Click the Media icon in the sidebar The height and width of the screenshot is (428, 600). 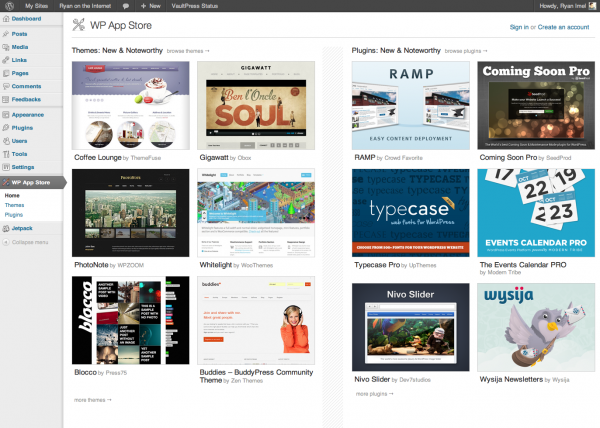[7, 47]
